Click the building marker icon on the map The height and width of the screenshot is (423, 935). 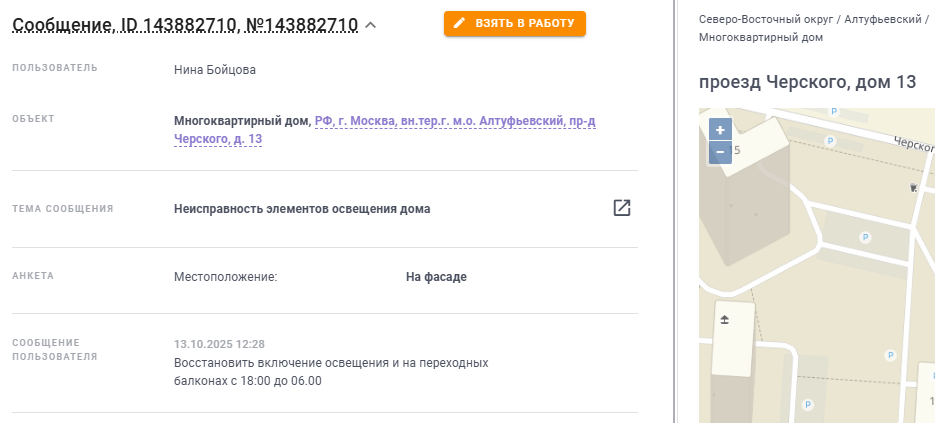(x=725, y=320)
